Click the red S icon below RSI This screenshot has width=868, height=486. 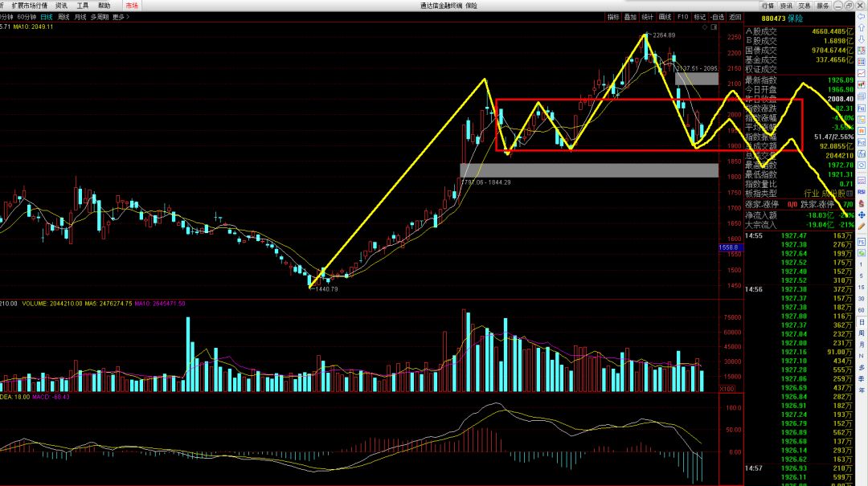pos(862,203)
